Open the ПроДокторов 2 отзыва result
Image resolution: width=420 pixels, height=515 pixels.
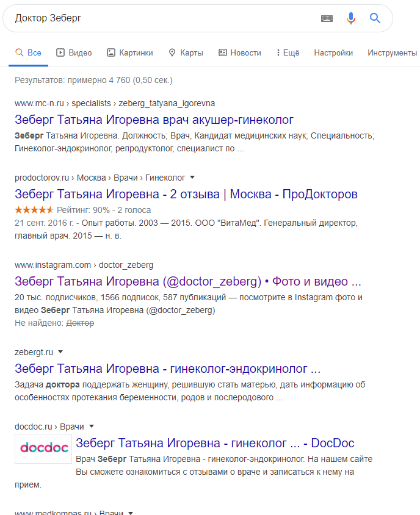point(186,194)
